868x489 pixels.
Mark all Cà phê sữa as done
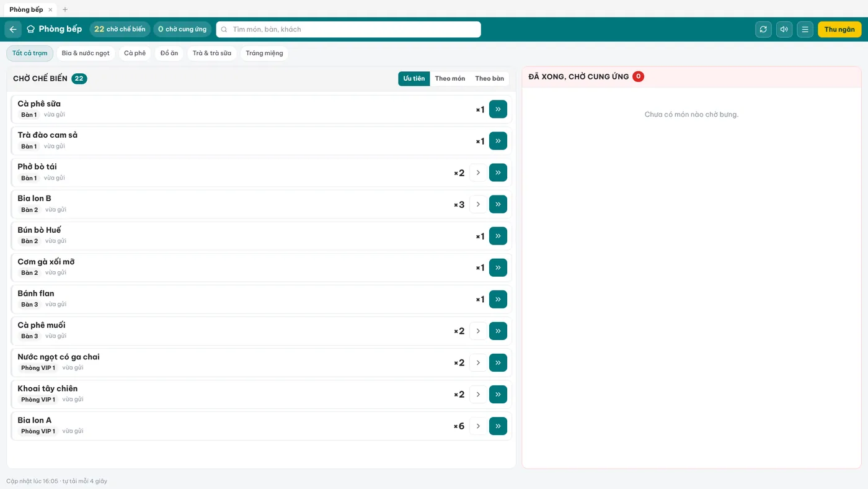tap(498, 109)
